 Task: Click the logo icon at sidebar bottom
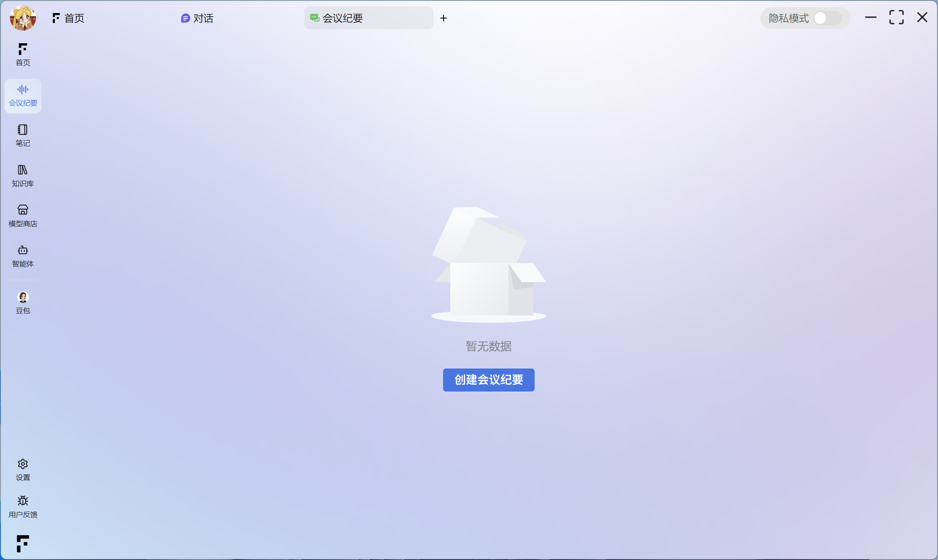[23, 543]
